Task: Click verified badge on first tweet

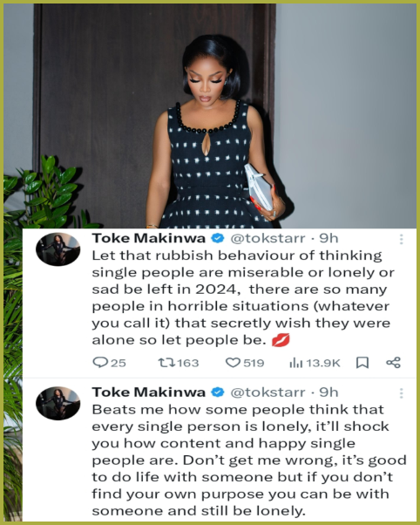Action: tap(218, 238)
